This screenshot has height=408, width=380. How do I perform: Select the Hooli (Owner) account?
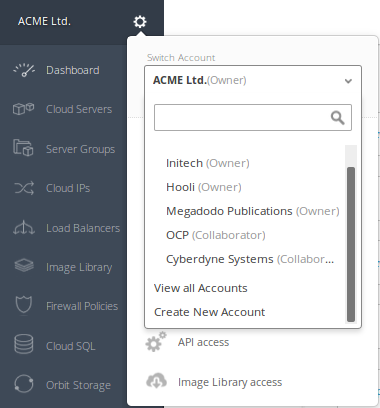(x=204, y=187)
